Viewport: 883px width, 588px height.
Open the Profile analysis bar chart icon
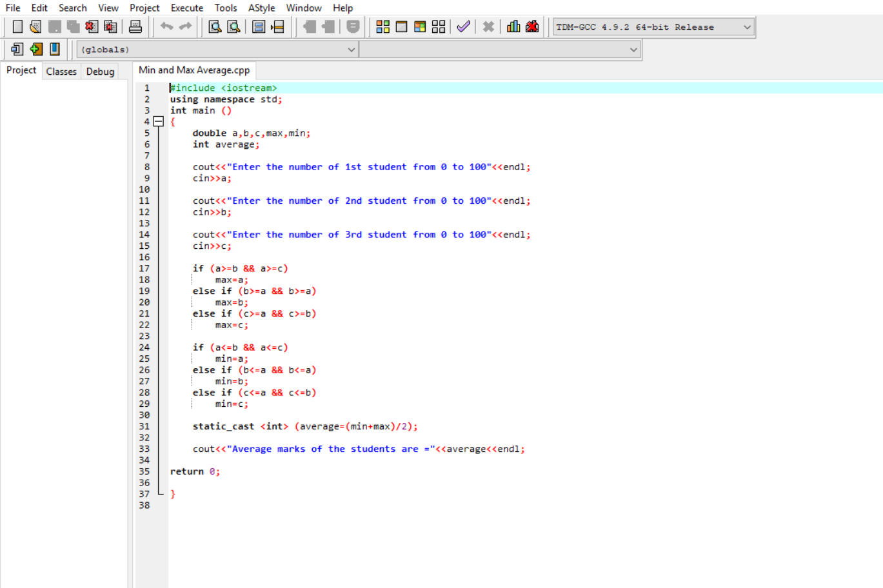pyautogui.click(x=513, y=27)
